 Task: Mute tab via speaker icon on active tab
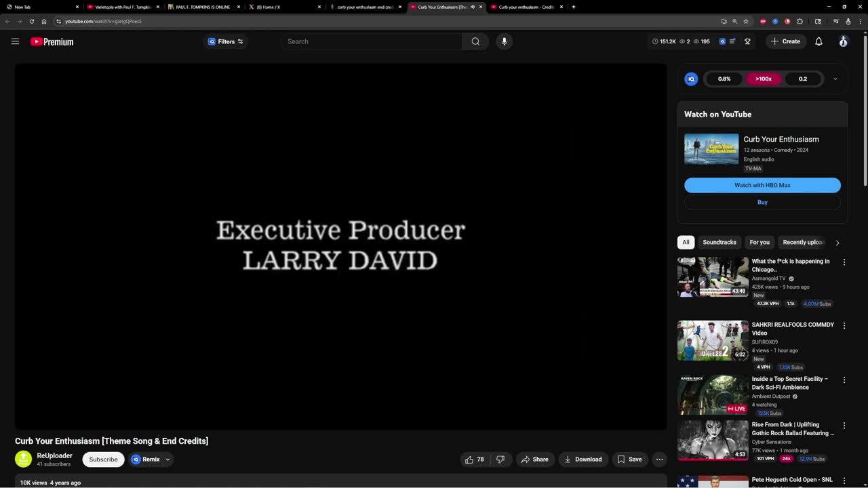coord(473,7)
